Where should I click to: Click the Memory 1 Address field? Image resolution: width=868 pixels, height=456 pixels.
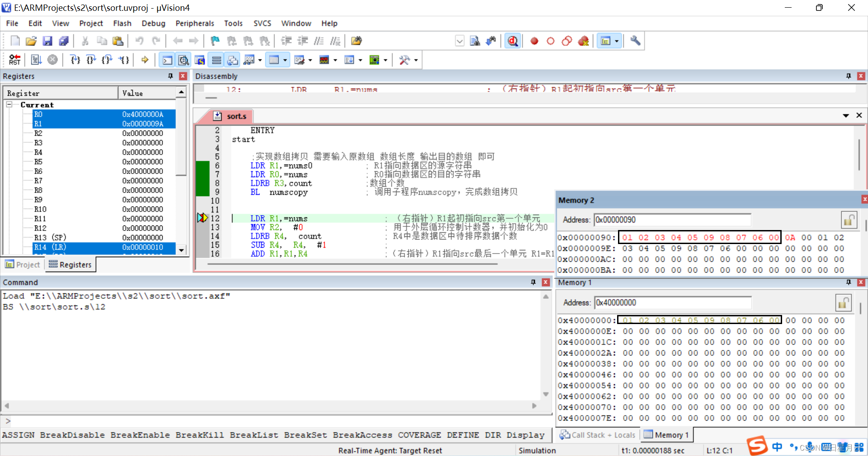[673, 303]
